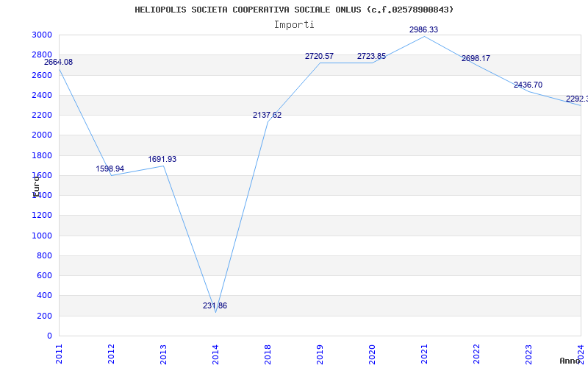Click the 2018 x-axis year label

[268, 354]
